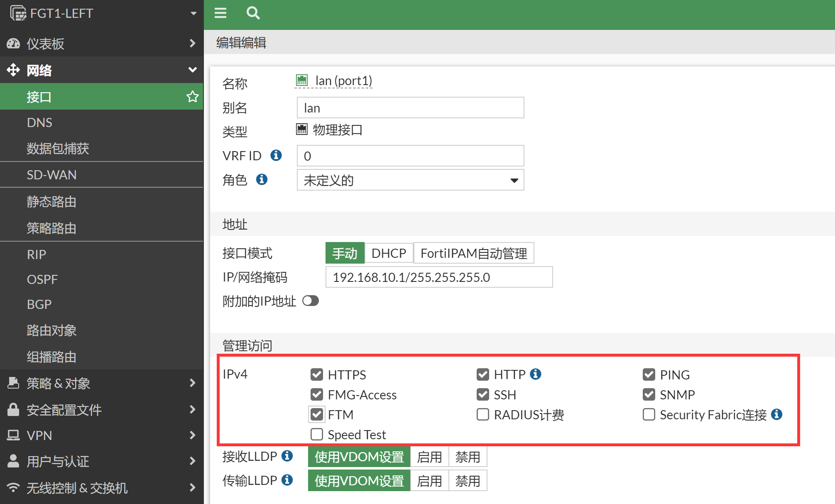Enable the Speed Test checkbox

tap(317, 434)
